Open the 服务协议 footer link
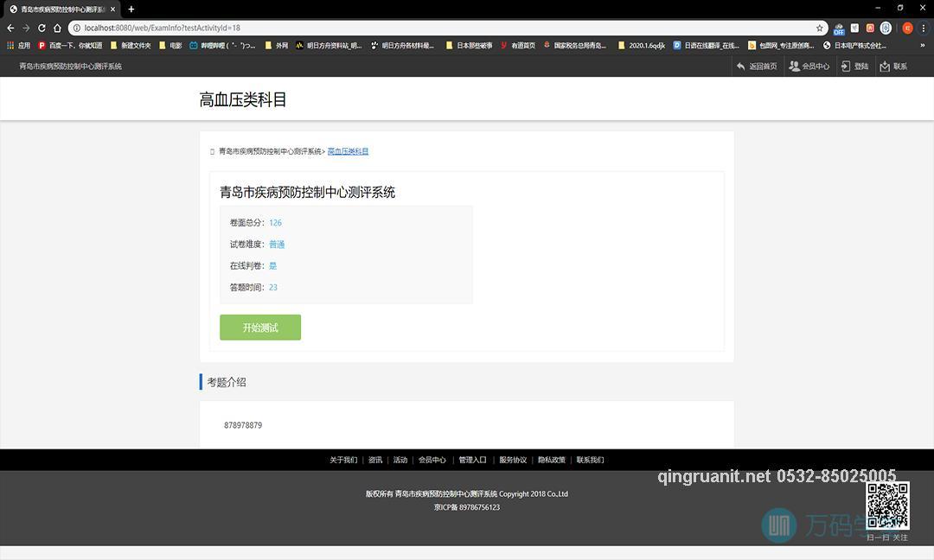 [x=513, y=460]
